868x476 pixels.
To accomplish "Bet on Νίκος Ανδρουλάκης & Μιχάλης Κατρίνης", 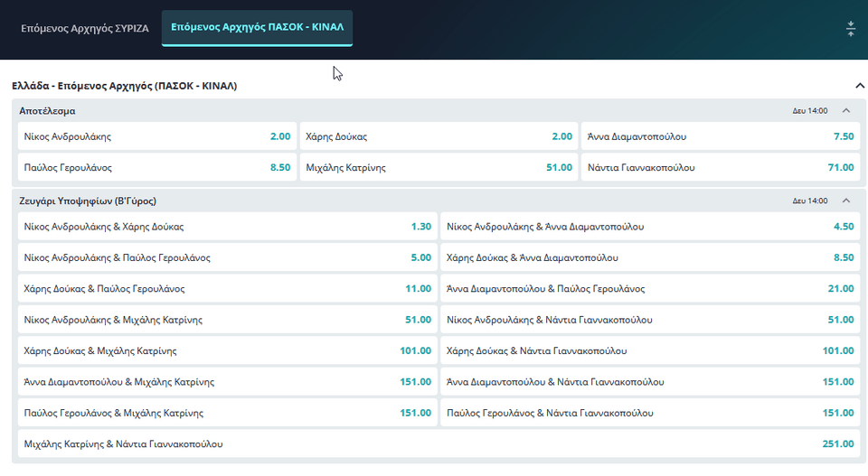I will click(x=227, y=320).
